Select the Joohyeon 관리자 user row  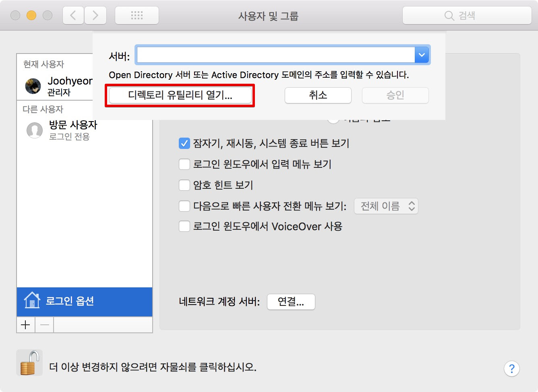[x=55, y=86]
